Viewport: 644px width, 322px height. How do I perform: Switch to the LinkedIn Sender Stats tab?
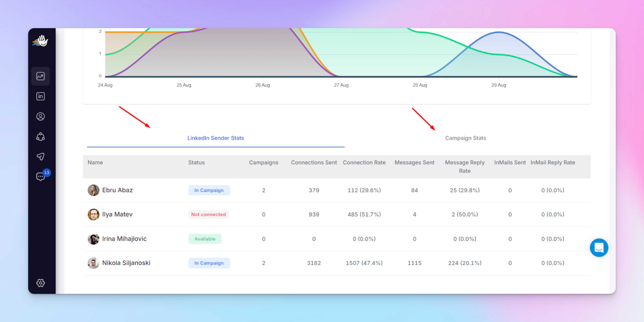tap(215, 138)
